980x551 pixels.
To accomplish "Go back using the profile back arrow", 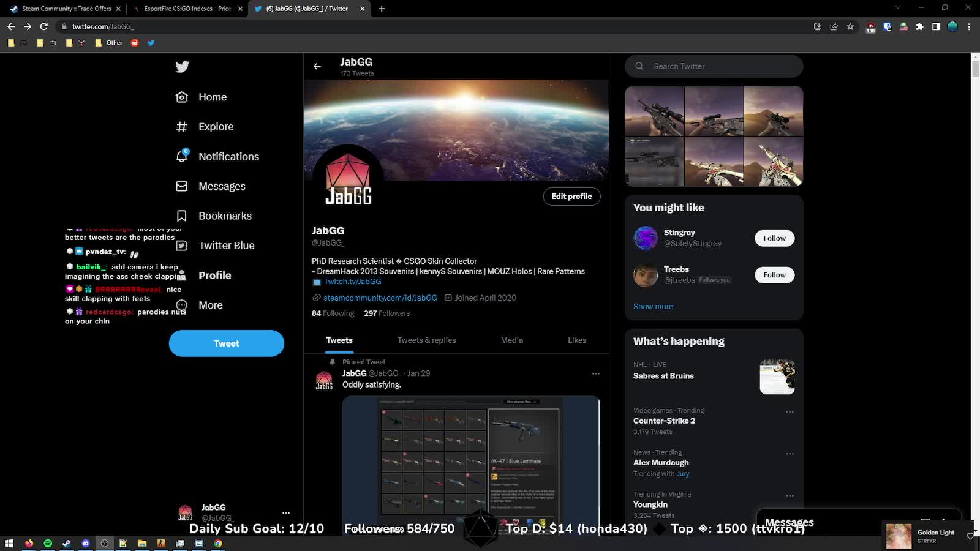I will click(x=317, y=66).
